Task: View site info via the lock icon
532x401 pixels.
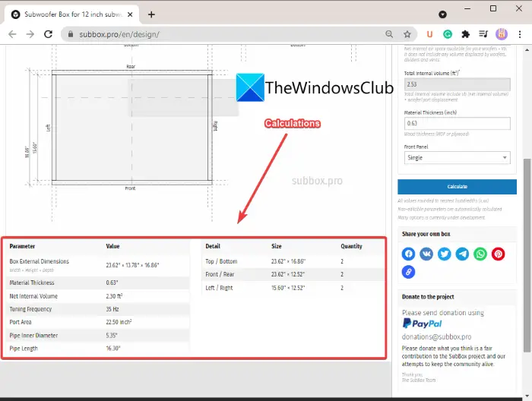Action: (71, 34)
